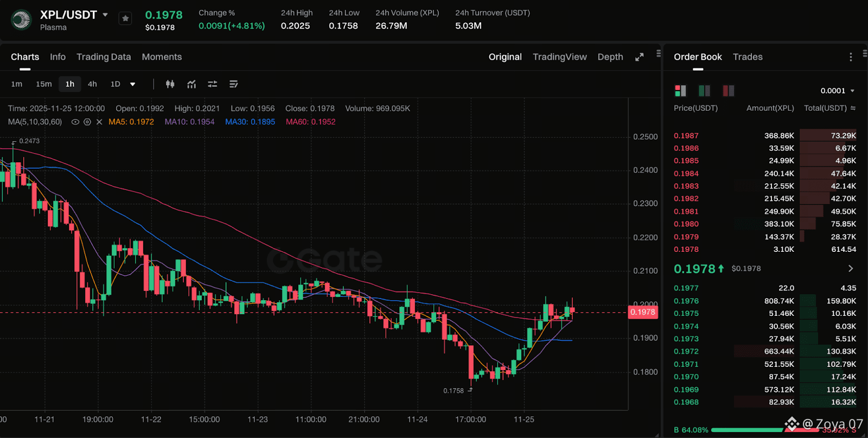Open the Trading Data tab
The height and width of the screenshot is (438, 868).
click(104, 57)
